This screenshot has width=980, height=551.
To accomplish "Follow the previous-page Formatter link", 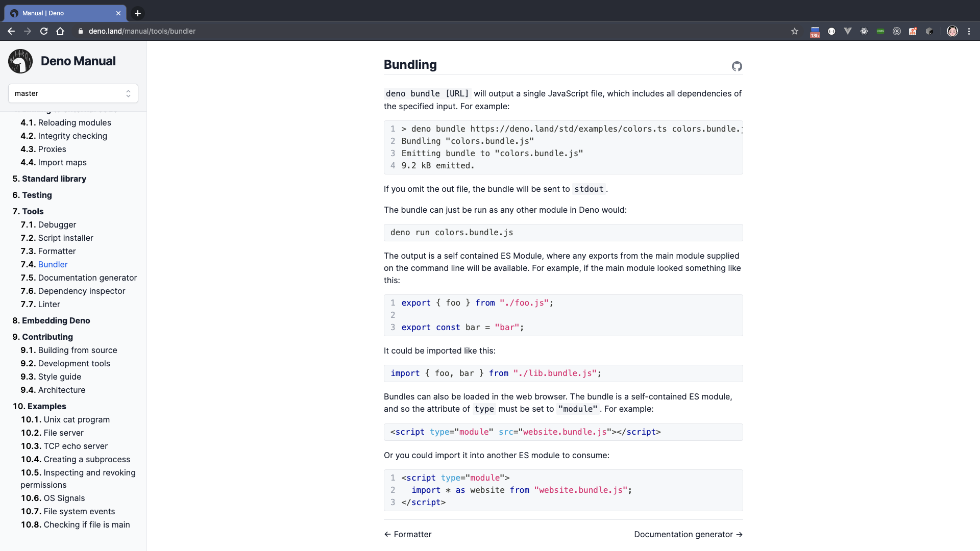I will click(408, 534).
